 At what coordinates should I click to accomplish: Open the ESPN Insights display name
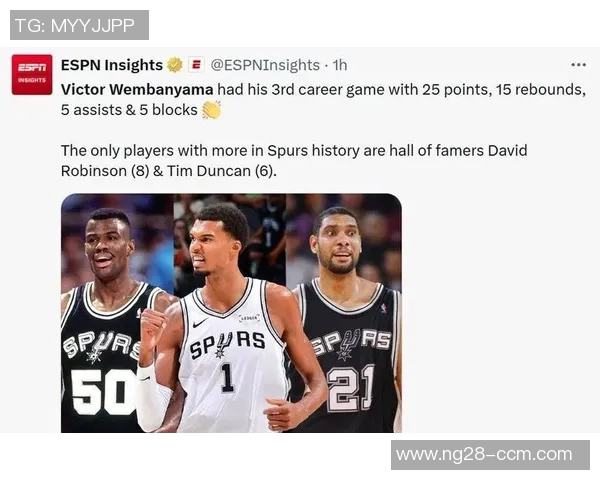112,65
